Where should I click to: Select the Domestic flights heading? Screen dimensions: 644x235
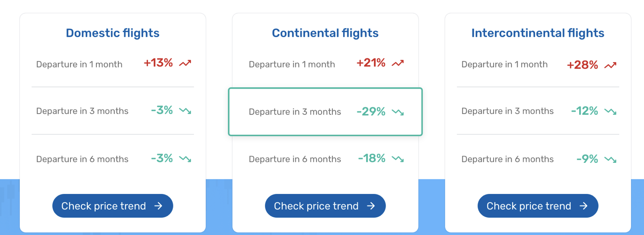coord(112,33)
